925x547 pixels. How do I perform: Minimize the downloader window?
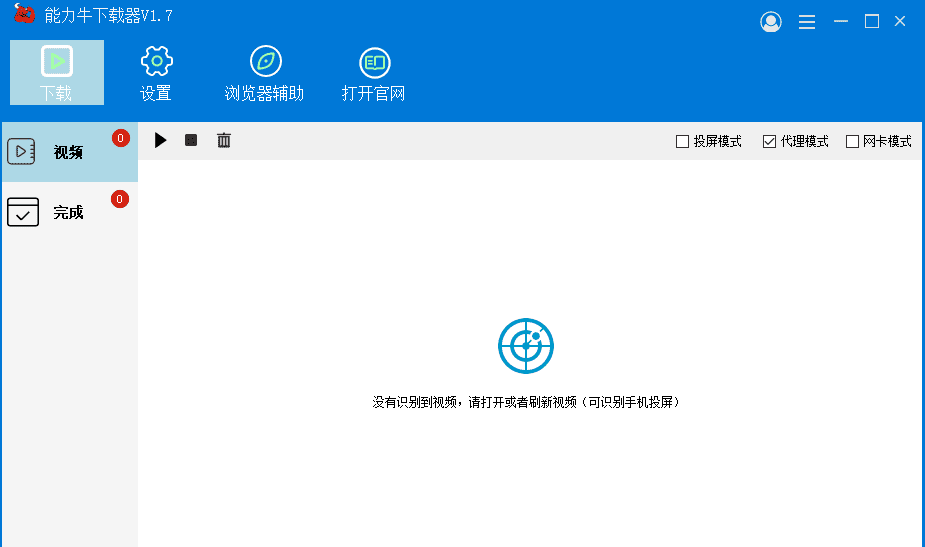841,22
